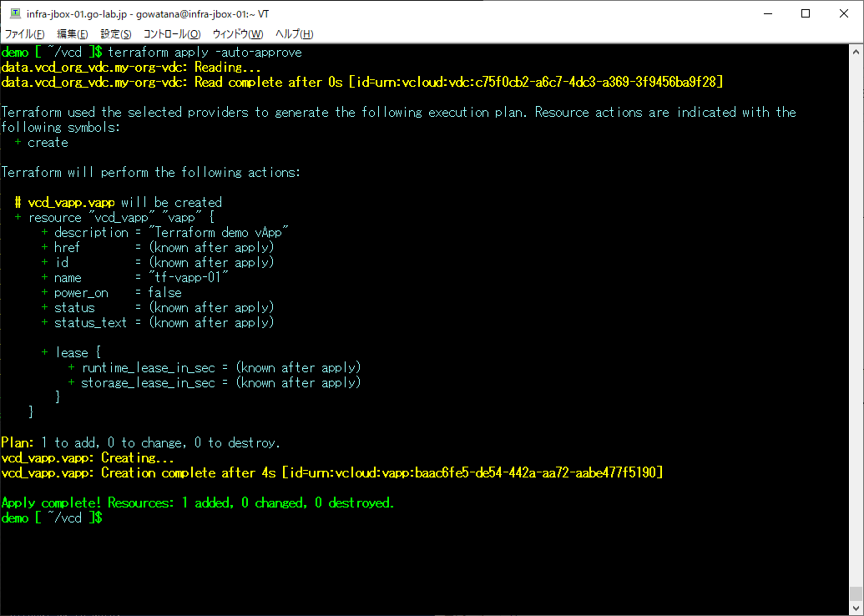The image size is (864, 616).
Task: Click '# vcd_vapp.vapp will be created' line
Action: point(119,202)
